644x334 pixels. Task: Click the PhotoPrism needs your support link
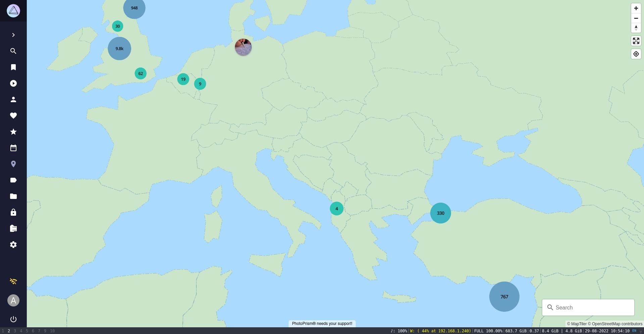321,324
